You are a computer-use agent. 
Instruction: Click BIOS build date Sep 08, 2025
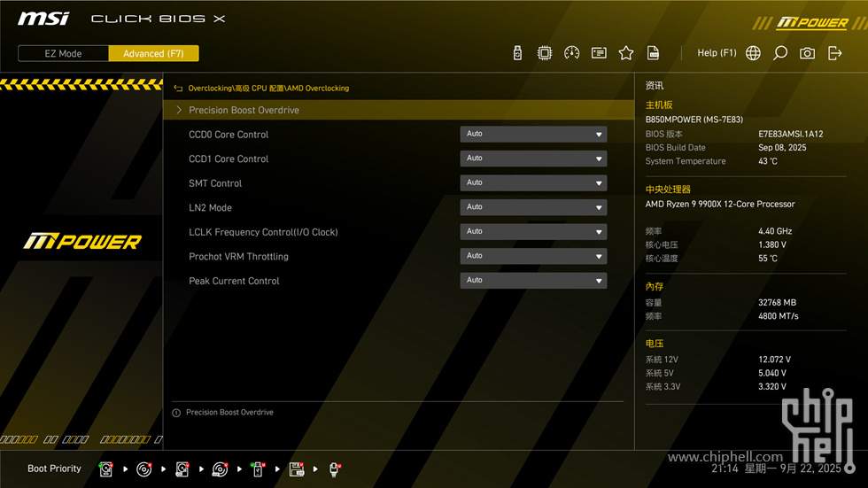click(x=782, y=148)
